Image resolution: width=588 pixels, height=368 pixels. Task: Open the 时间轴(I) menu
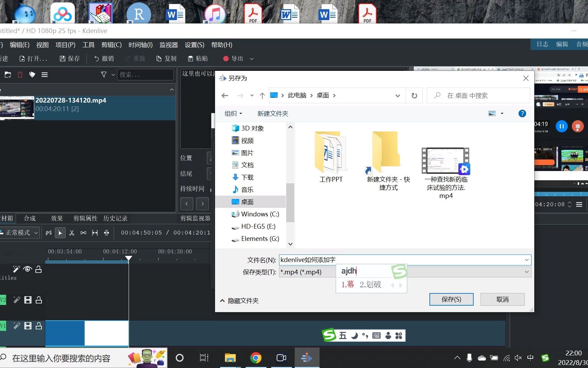(141, 45)
